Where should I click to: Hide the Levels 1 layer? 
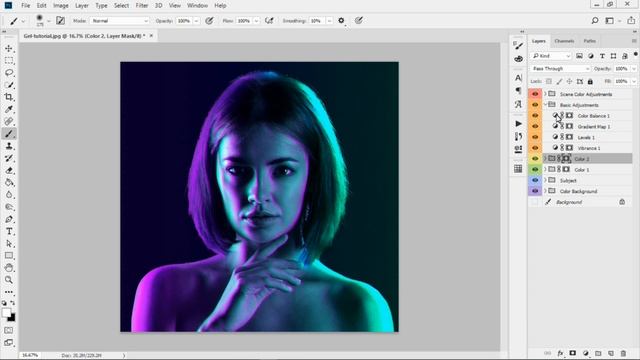[x=535, y=137]
